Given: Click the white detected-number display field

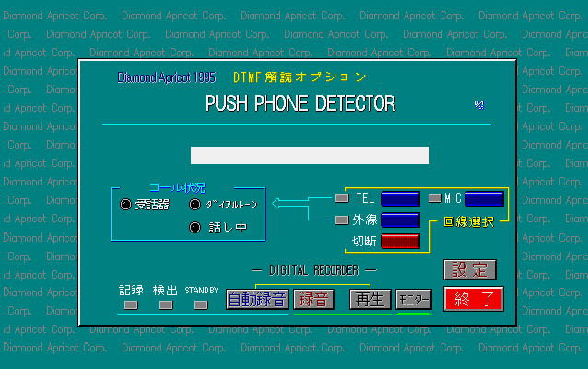Looking at the screenshot, I should coord(310,155).
